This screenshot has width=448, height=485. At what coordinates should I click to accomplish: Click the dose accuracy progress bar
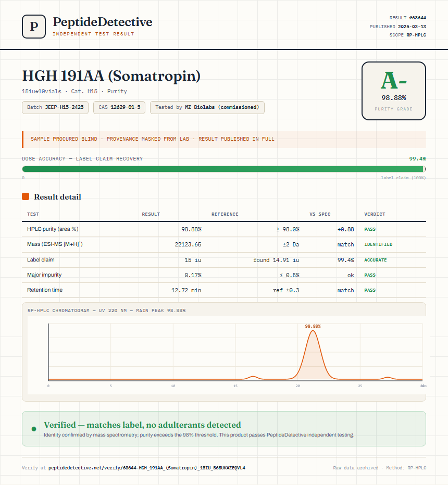click(x=223, y=169)
